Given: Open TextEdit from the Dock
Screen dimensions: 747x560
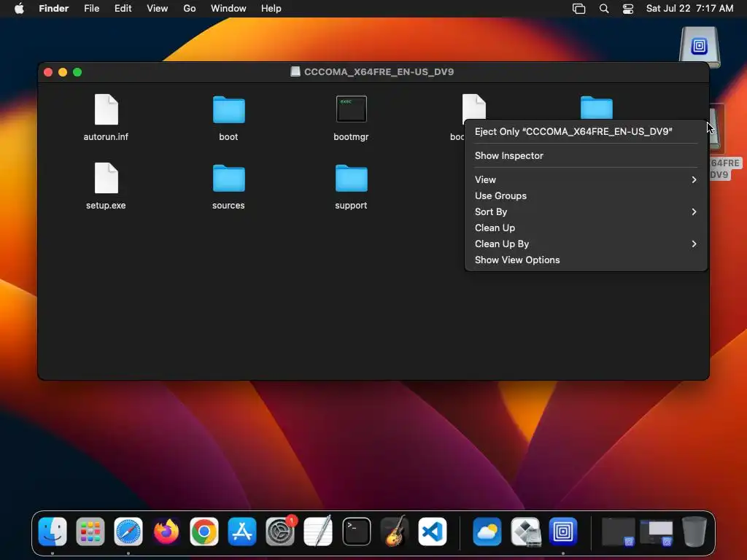Looking at the screenshot, I should coord(318,531).
